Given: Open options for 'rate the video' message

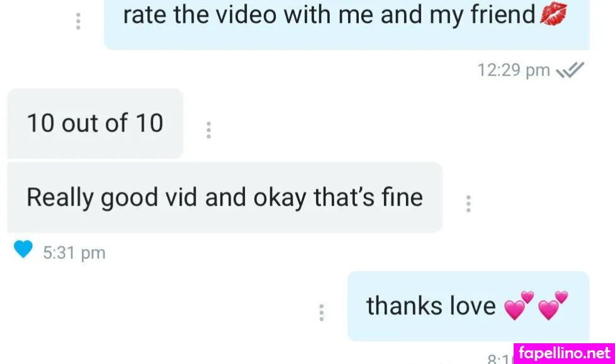Looking at the screenshot, I should coord(78,21).
